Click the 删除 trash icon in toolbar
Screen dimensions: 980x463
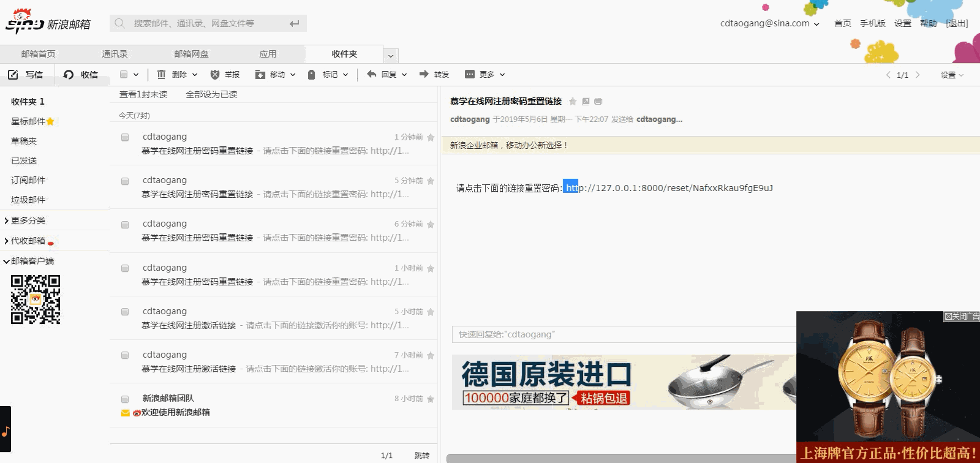pyautogui.click(x=161, y=75)
